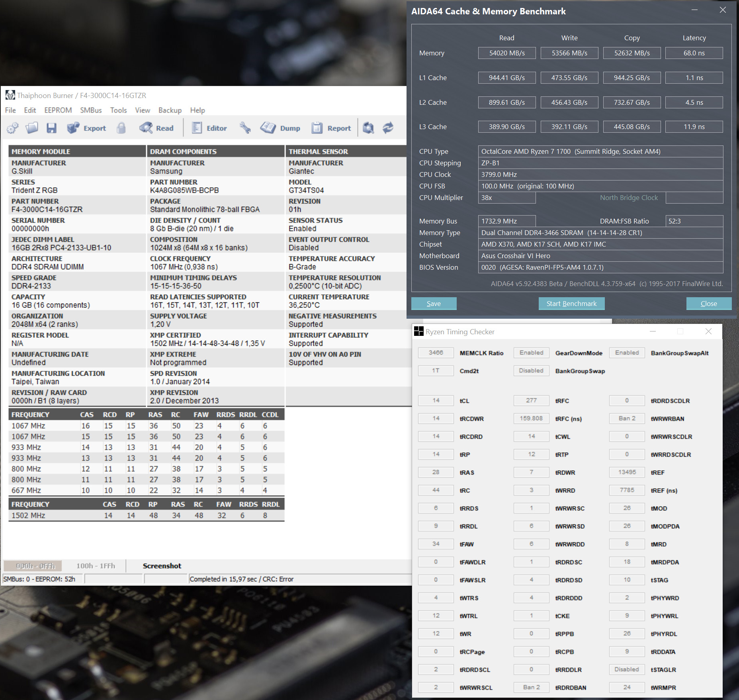Screen dimensions: 739x700
Task: Minimize the AIDA64 benchmark window
Action: click(x=695, y=10)
